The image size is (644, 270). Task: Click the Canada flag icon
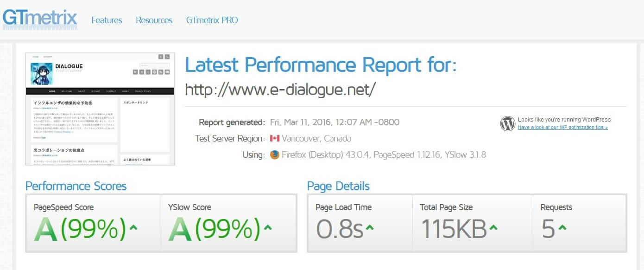(275, 138)
